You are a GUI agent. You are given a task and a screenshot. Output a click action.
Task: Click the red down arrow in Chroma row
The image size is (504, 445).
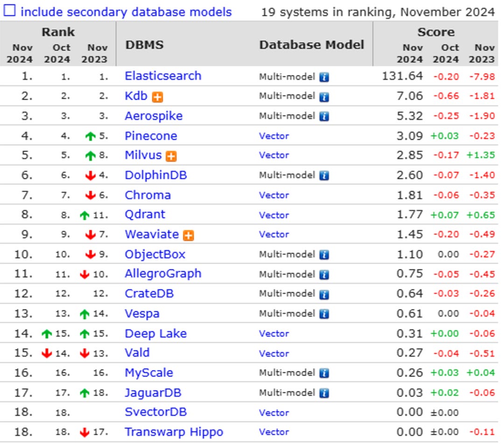coord(91,195)
